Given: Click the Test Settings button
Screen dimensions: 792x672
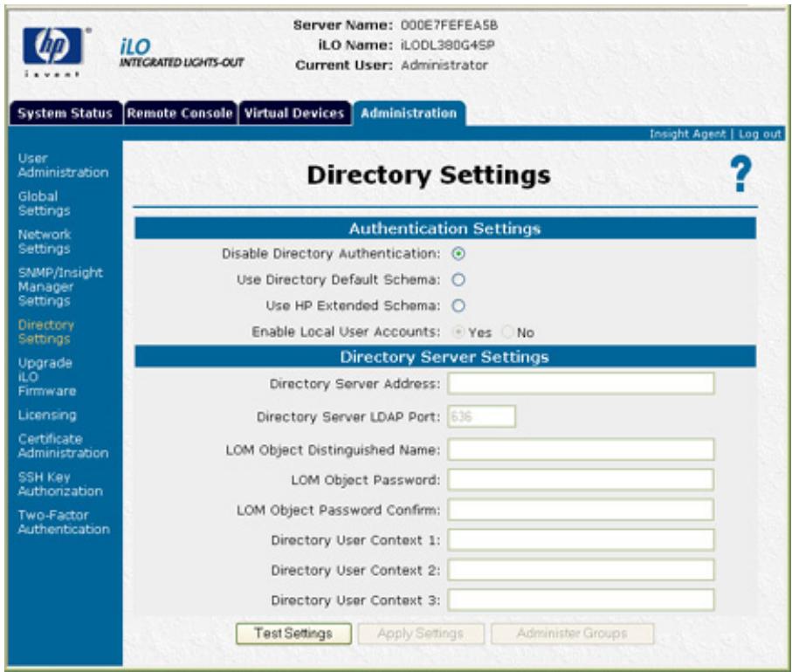Looking at the screenshot, I should tap(293, 633).
